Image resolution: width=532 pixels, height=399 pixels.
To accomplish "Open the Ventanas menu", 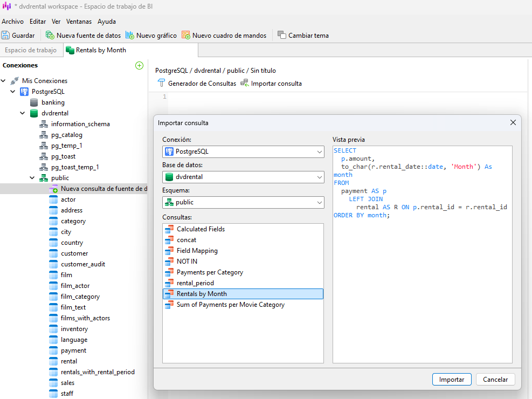I will point(79,22).
